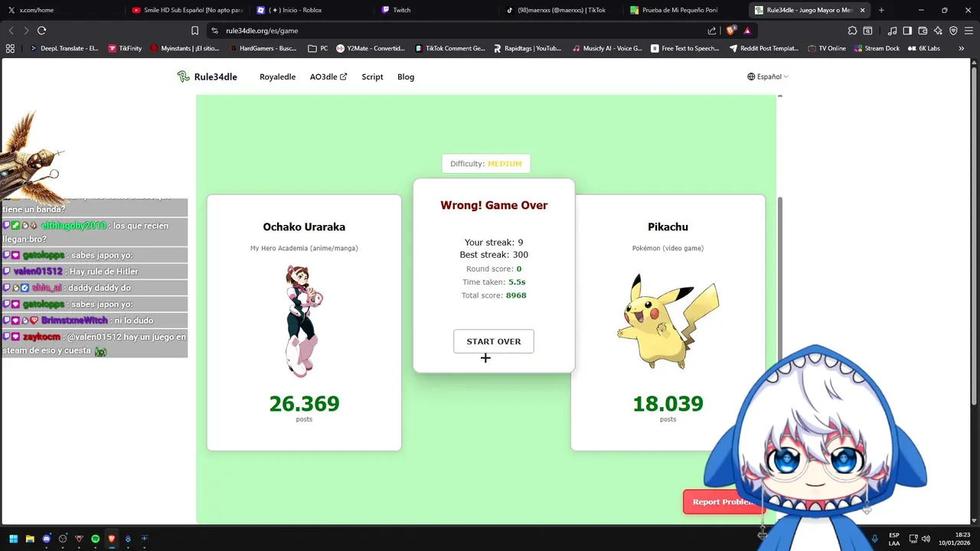Open Brave Shields lion icon
Image resolution: width=980 pixels, height=551 pixels.
(x=730, y=31)
